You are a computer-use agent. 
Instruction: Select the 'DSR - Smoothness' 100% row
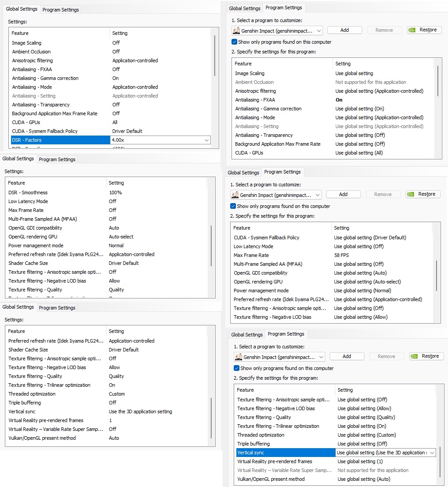tap(107, 193)
